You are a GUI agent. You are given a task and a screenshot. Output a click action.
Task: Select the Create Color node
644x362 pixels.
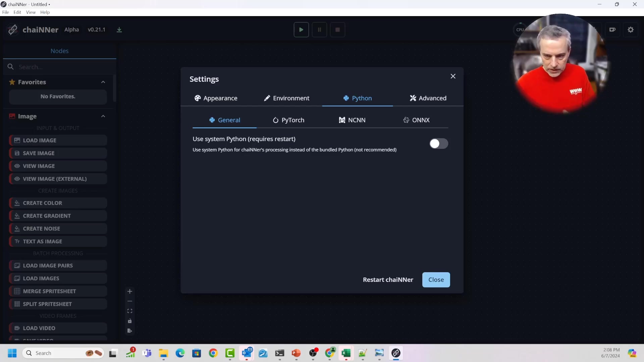coord(58,203)
